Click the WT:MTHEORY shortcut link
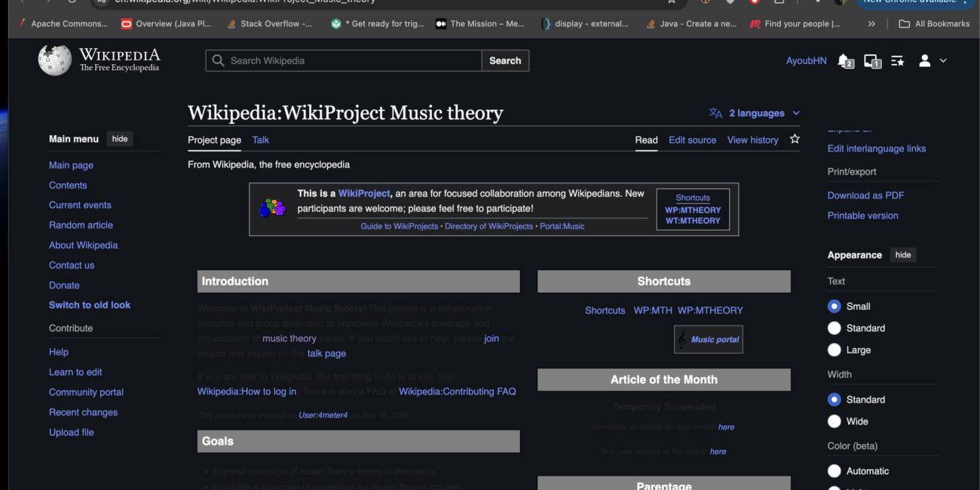The image size is (980, 490). 693,221
